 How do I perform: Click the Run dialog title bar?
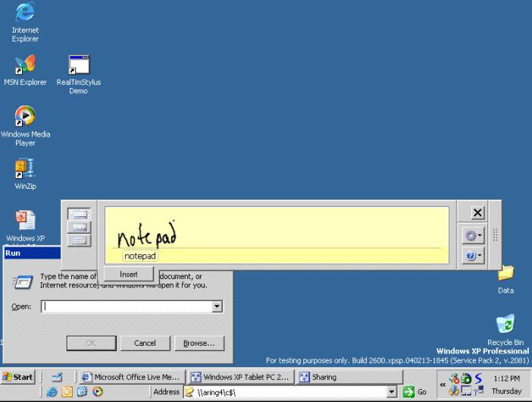[33, 253]
